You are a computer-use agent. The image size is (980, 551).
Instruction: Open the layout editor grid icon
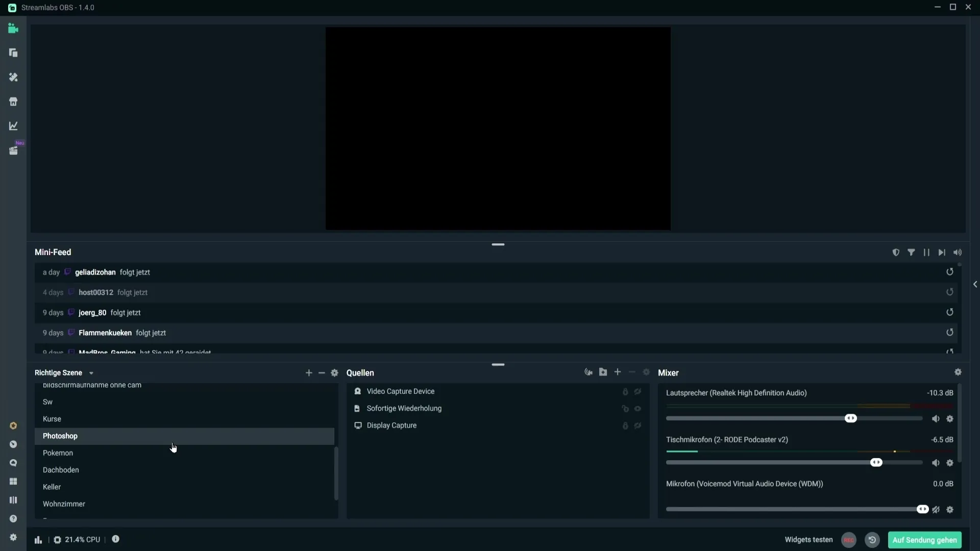click(x=13, y=482)
